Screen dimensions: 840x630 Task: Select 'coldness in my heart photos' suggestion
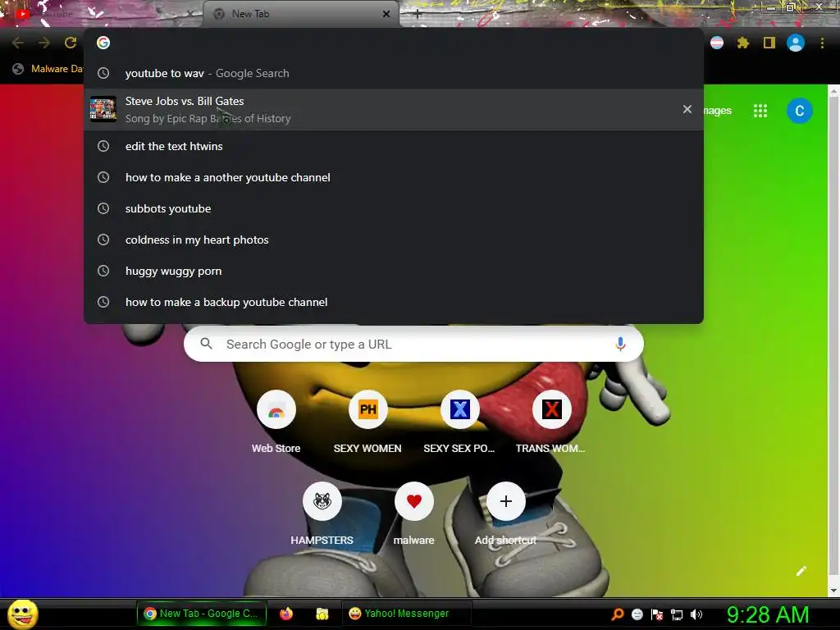pyautogui.click(x=394, y=240)
